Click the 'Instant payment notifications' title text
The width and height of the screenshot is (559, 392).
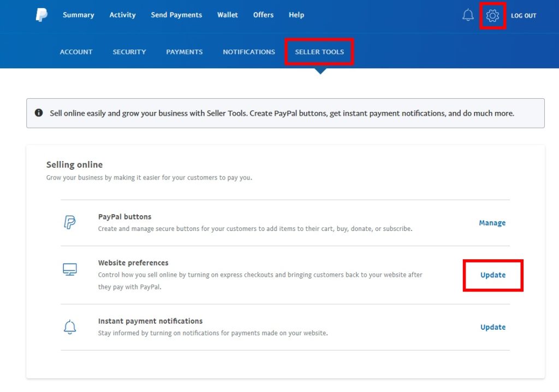point(151,321)
